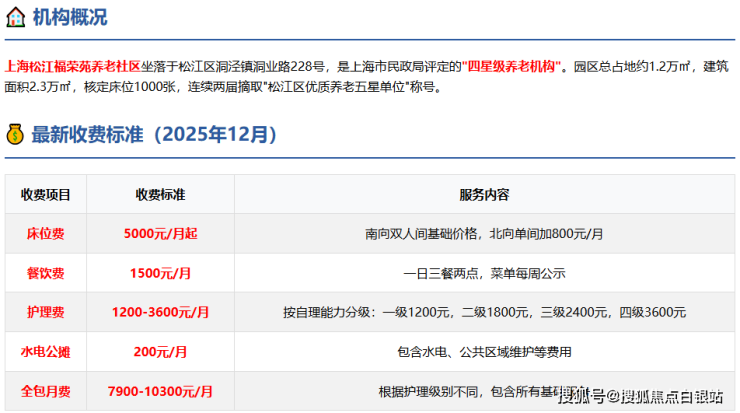Viewport: 740px width, 413px height.
Task: Select the 机构概况 heading
Action: tap(70, 17)
